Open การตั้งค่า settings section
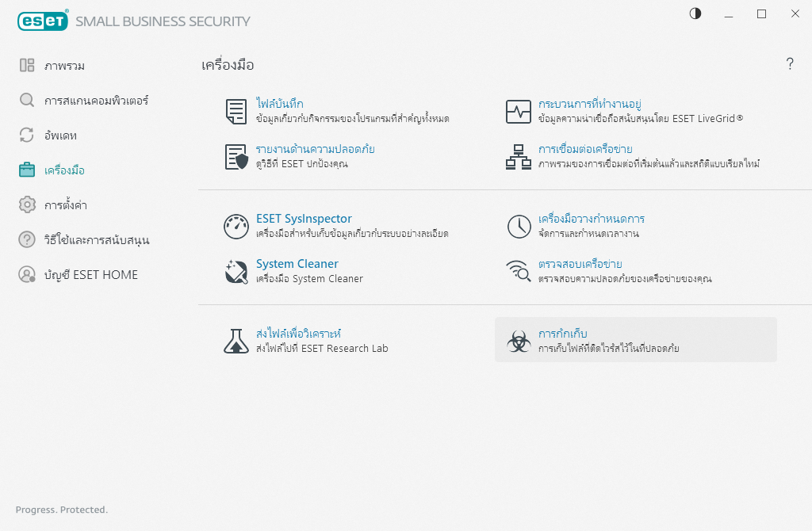Screen dimensions: 812x531 65,205
